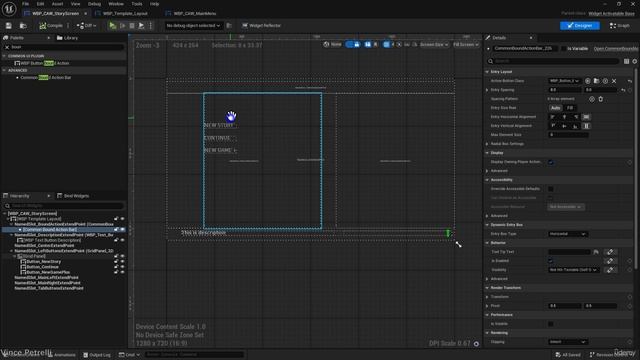Select NamedSlot_MainRightExtendPoint in hierarchy
Screen dimensions: 640x360
[47, 283]
